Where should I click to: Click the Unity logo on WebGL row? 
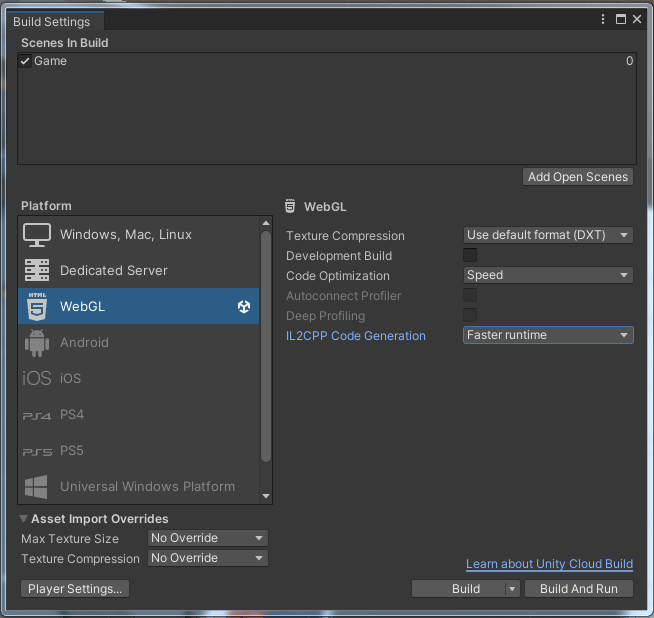click(244, 306)
